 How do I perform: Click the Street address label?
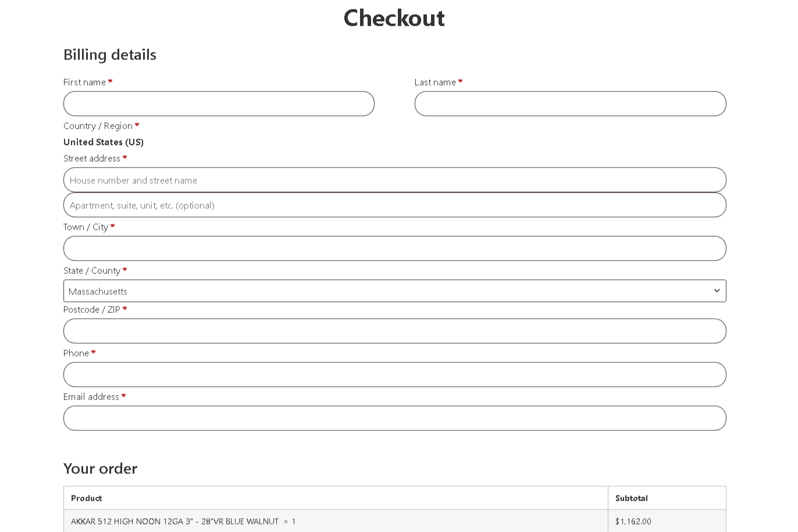[x=92, y=158]
